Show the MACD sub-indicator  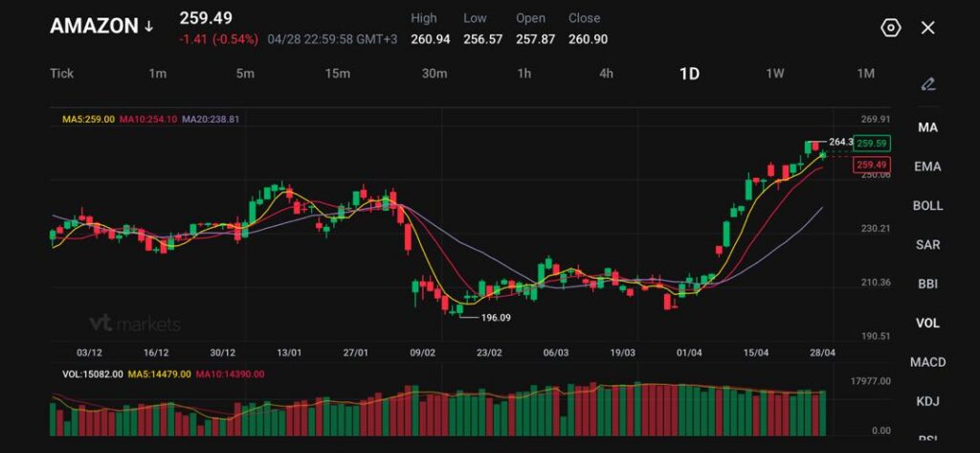926,362
